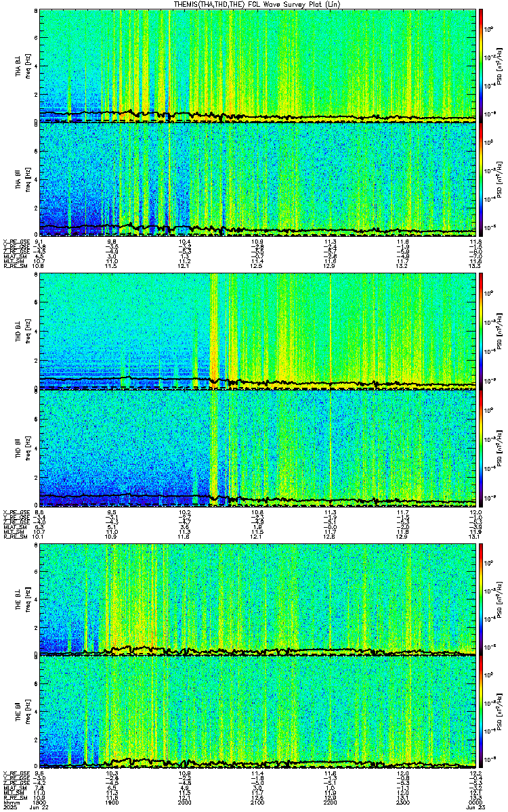
Task: Click the 9.1 value in THA X_RE_GSE row
Action: click(x=39, y=241)
